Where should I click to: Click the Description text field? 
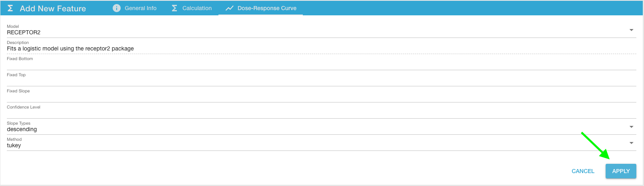click(x=321, y=48)
